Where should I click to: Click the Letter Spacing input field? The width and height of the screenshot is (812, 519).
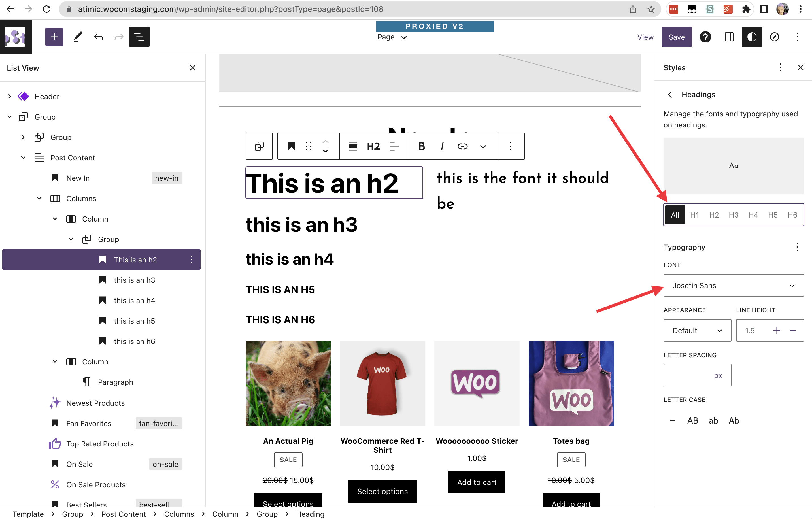[x=688, y=375]
